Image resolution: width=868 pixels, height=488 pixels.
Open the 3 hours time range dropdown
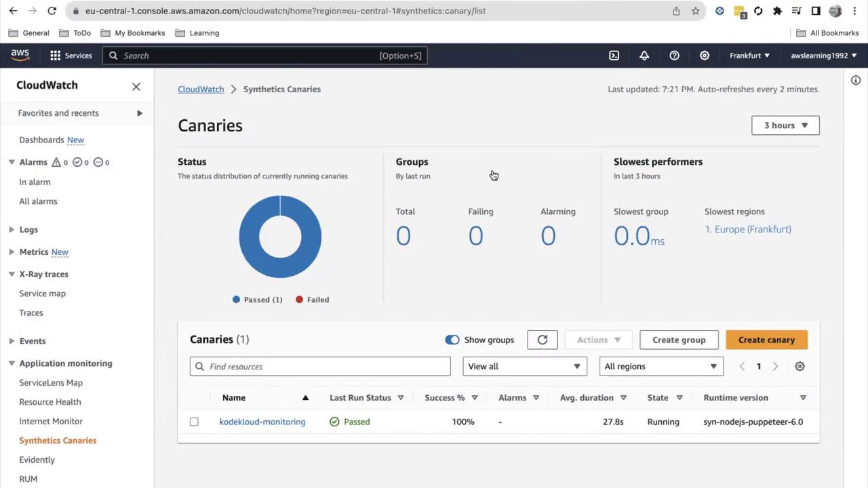(785, 125)
